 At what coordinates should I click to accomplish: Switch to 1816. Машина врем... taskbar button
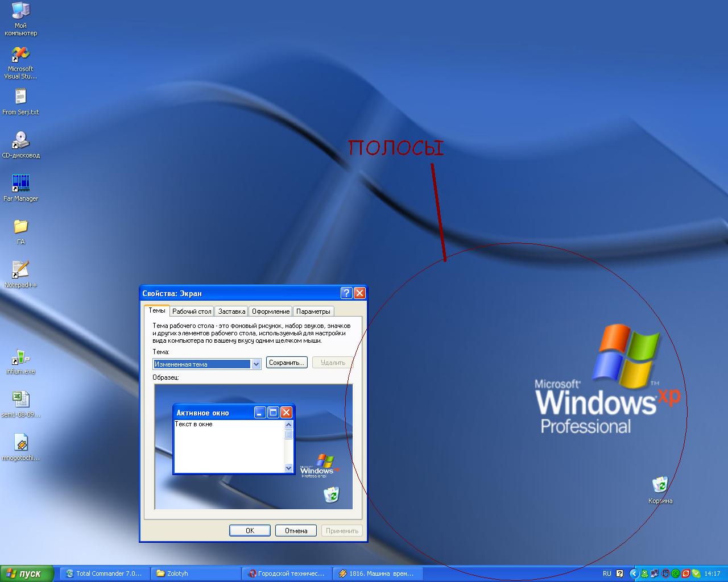[x=378, y=573]
